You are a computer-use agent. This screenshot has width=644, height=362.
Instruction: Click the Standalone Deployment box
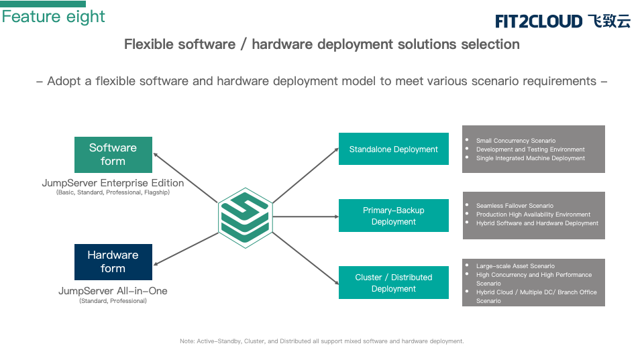tap(394, 149)
